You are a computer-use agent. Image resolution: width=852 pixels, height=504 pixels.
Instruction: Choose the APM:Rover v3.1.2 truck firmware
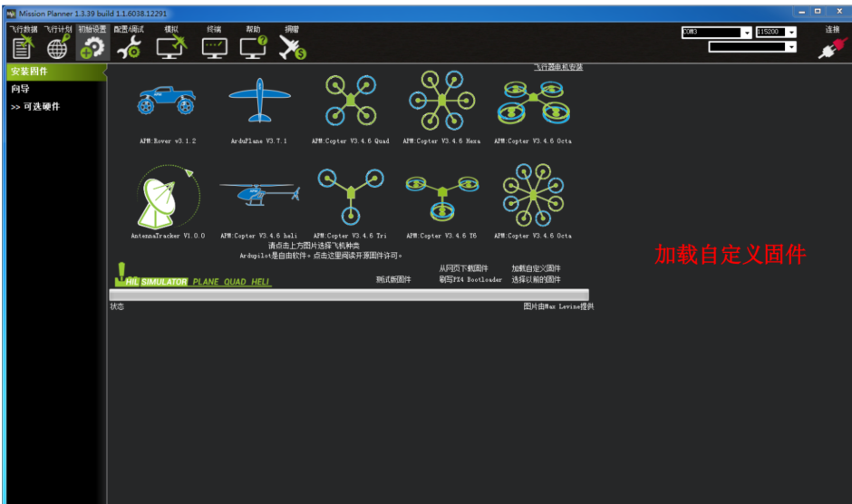168,100
